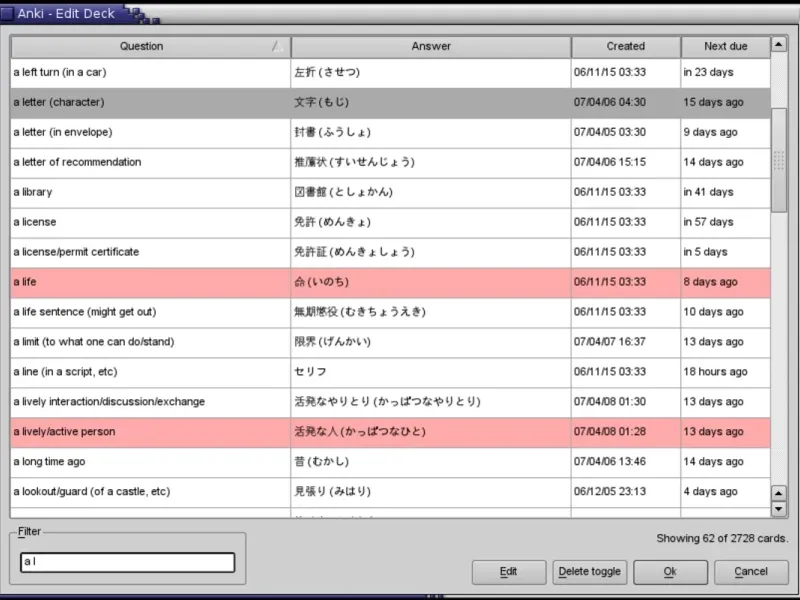Click the Edit button
Image resolution: width=800 pixels, height=600 pixels.
[509, 571]
